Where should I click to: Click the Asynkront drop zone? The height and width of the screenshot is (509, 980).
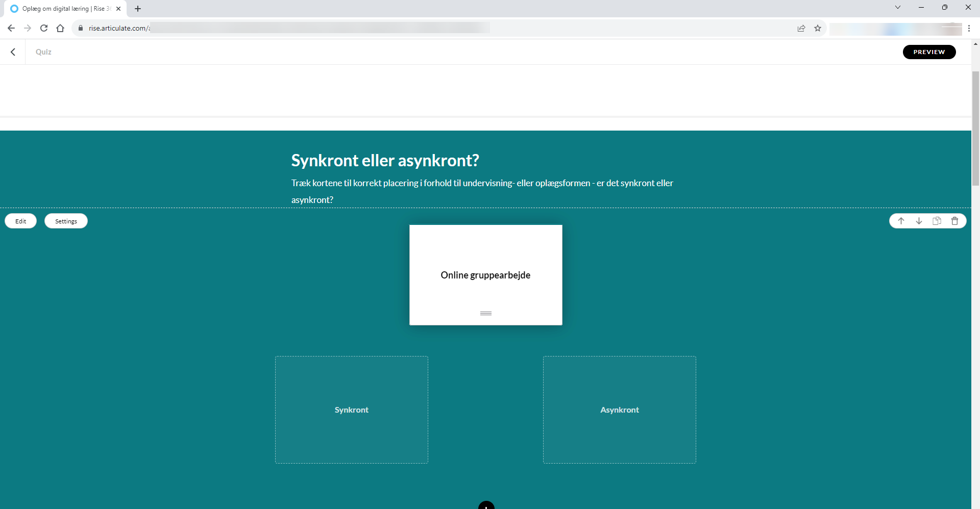(x=619, y=410)
